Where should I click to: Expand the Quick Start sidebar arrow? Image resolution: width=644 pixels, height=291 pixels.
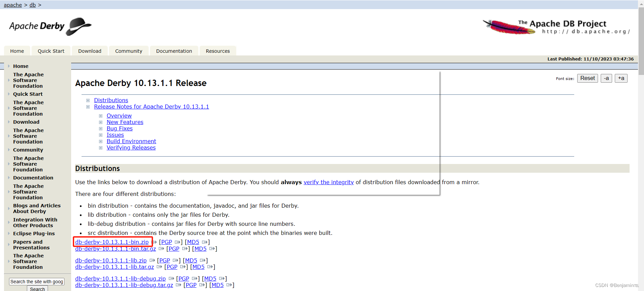pos(9,94)
